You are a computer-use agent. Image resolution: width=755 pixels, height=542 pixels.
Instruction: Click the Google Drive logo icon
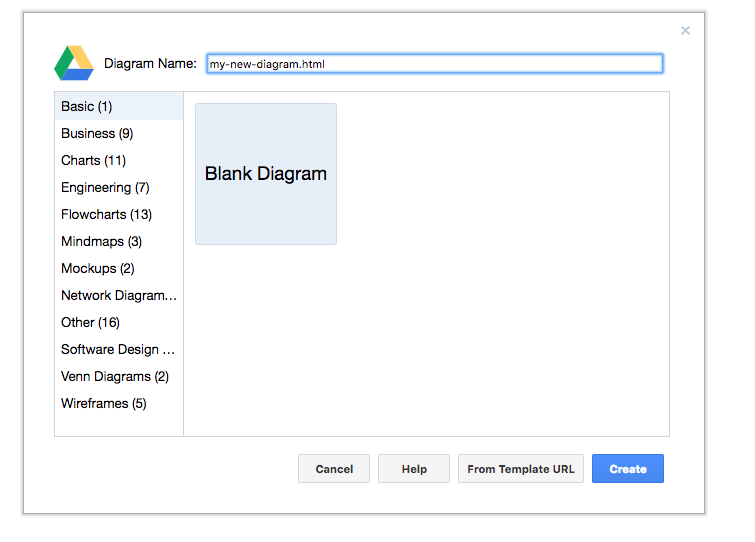[74, 63]
